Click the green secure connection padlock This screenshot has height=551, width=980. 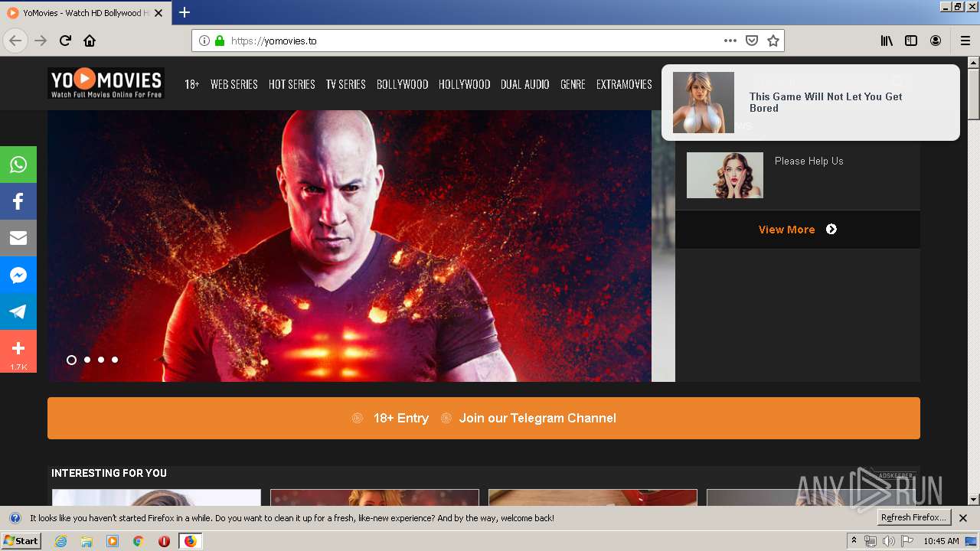click(220, 41)
